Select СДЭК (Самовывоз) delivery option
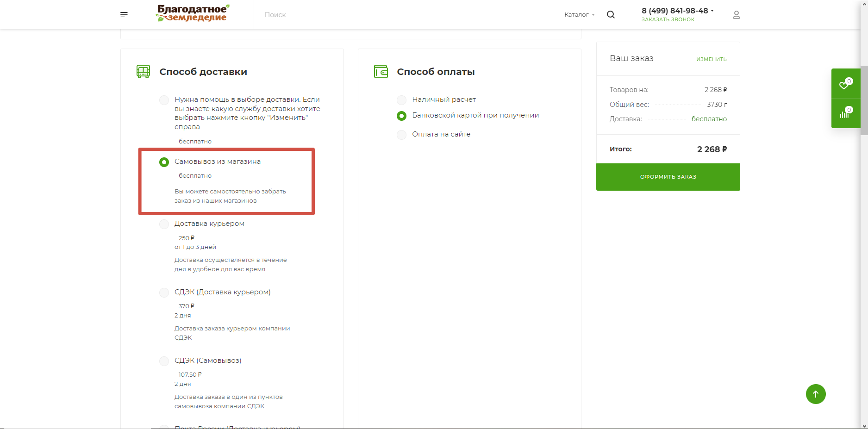The height and width of the screenshot is (429, 868). [164, 361]
